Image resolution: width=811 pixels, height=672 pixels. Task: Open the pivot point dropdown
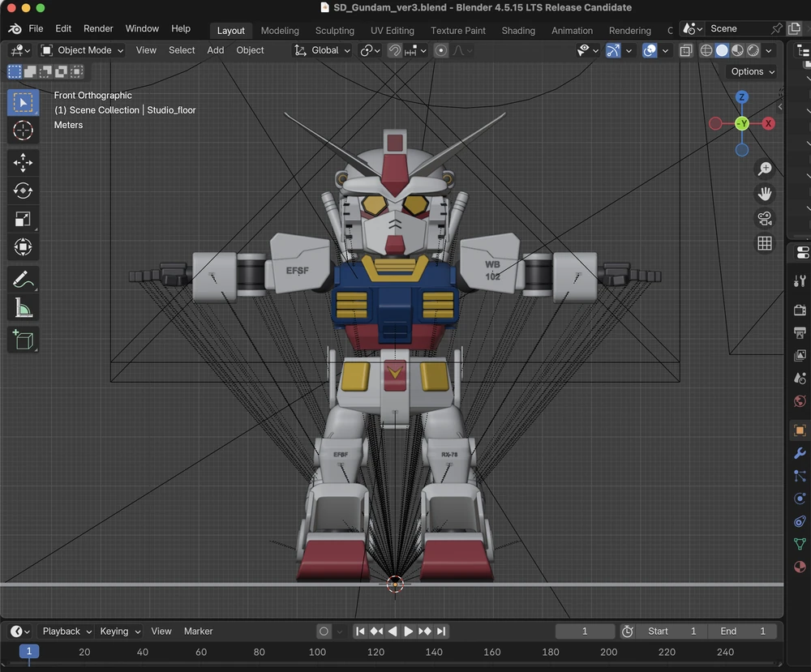(x=370, y=50)
